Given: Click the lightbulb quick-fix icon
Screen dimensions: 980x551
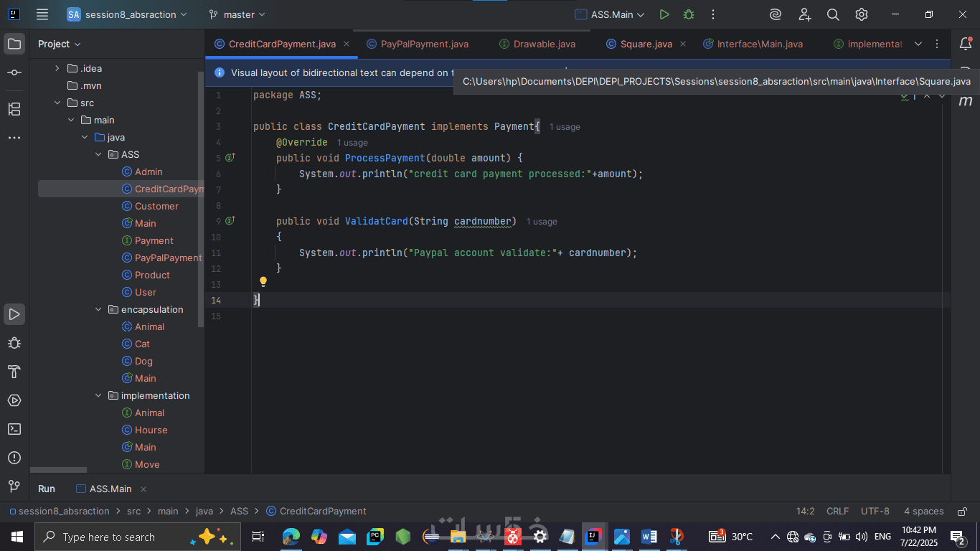Looking at the screenshot, I should coord(263,282).
